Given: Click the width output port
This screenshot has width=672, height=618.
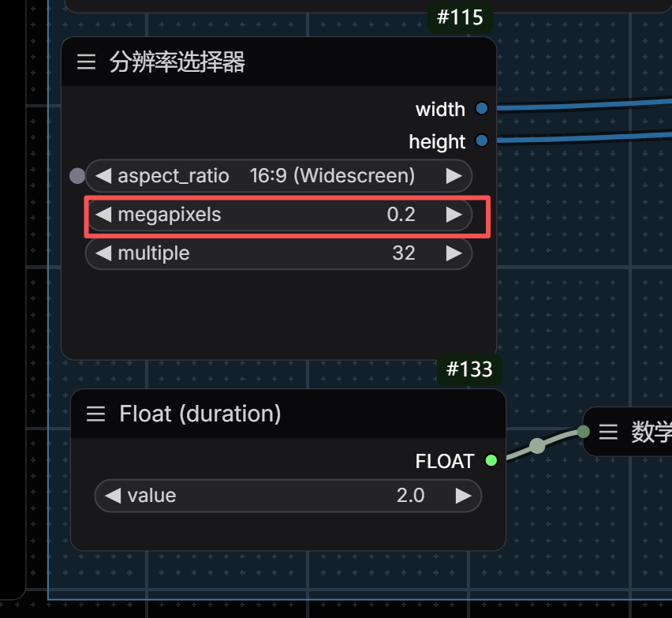Looking at the screenshot, I should (x=482, y=108).
